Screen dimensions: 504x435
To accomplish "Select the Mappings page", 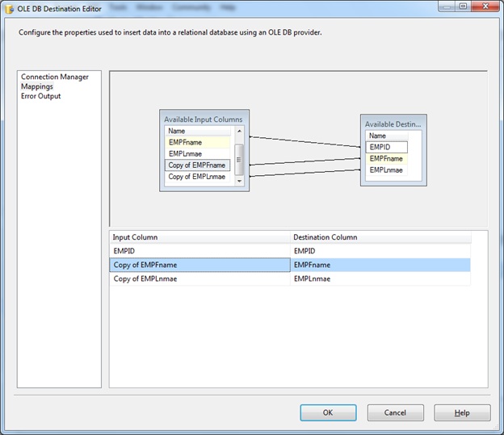I will 37,86.
